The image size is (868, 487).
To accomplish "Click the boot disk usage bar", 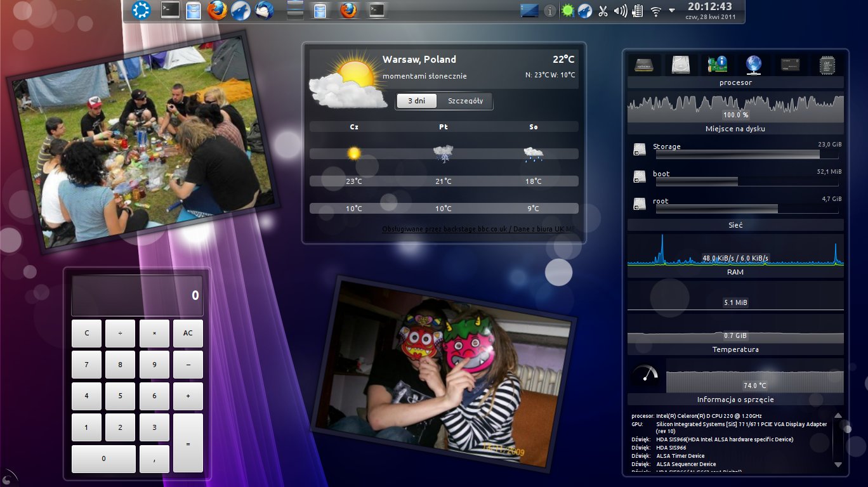I will pos(747,182).
